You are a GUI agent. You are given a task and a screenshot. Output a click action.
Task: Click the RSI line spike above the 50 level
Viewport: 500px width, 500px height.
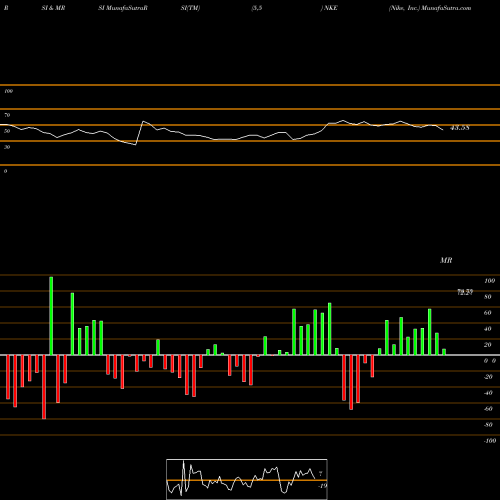click(x=144, y=122)
